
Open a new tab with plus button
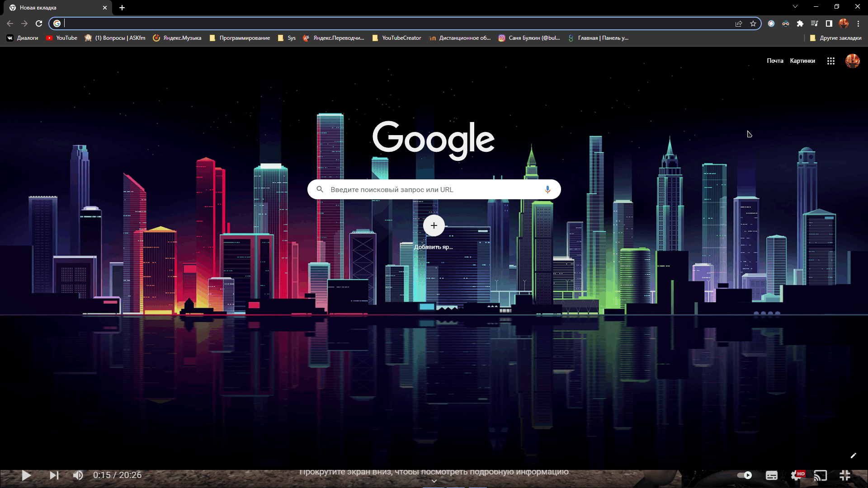[x=122, y=8]
